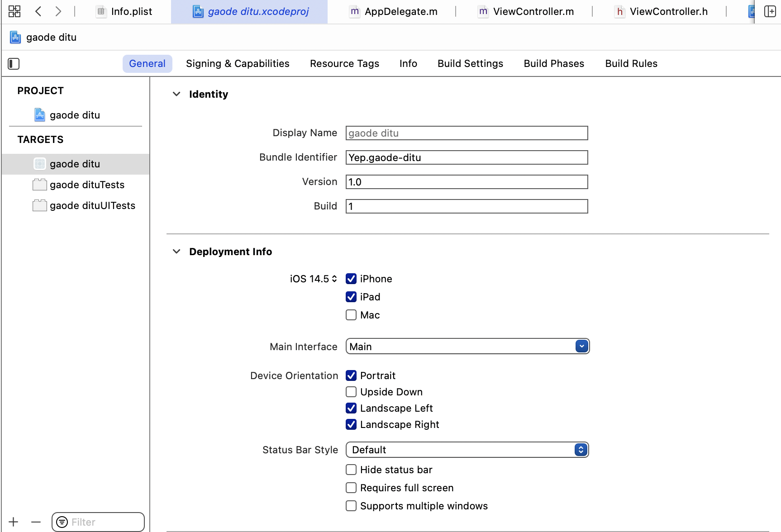Open the Build Phases tab
This screenshot has width=781, height=532.
[x=554, y=64]
